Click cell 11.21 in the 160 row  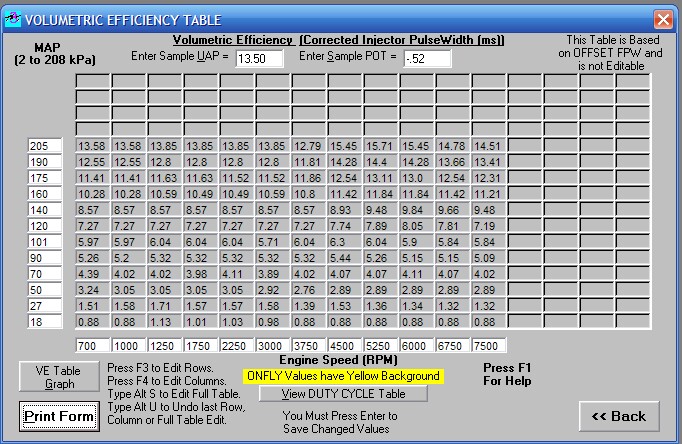[x=489, y=194]
